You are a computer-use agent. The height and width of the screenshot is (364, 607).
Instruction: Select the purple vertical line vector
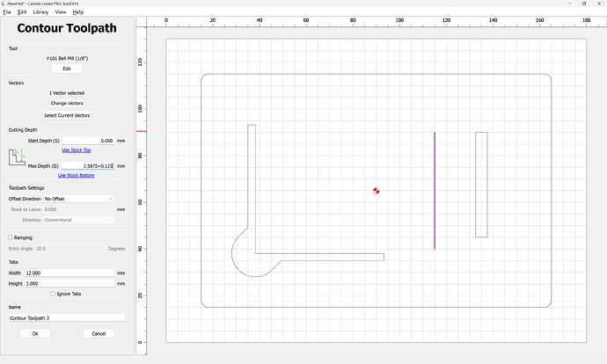435,191
